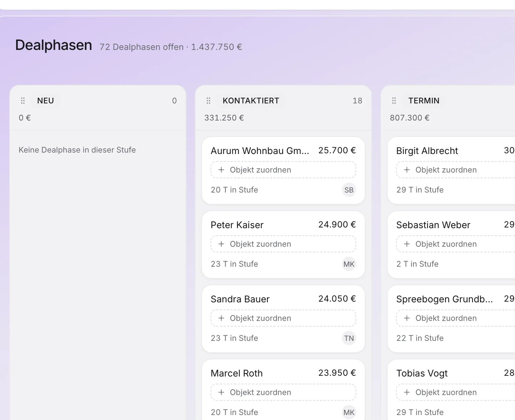Viewport: 515px width, 420px height.
Task: Click the TN avatar on Sandra Bauer card
Action: [349, 338]
